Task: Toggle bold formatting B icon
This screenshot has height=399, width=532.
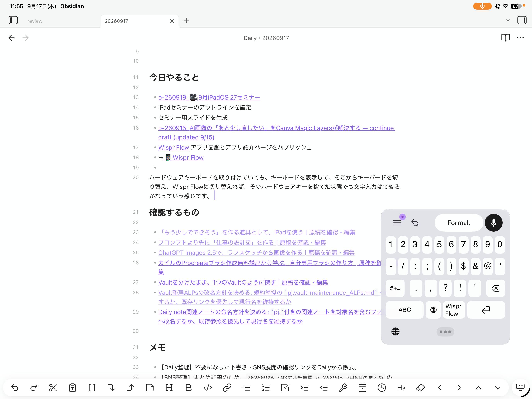Action: click(x=188, y=388)
